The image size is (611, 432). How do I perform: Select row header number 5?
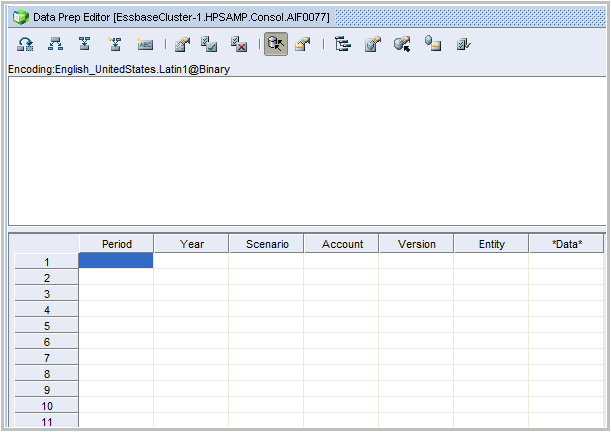click(x=46, y=326)
